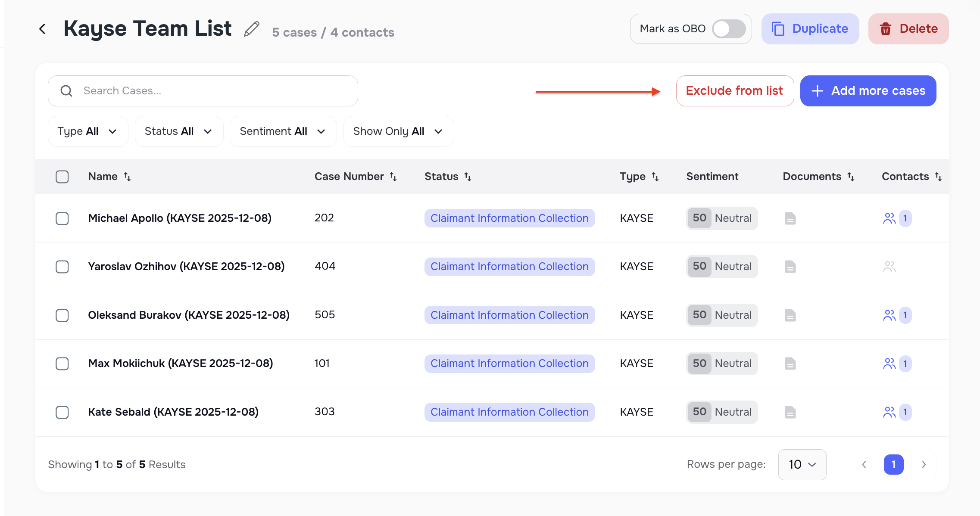
Task: Select page 1 in the pagination control
Action: click(893, 464)
